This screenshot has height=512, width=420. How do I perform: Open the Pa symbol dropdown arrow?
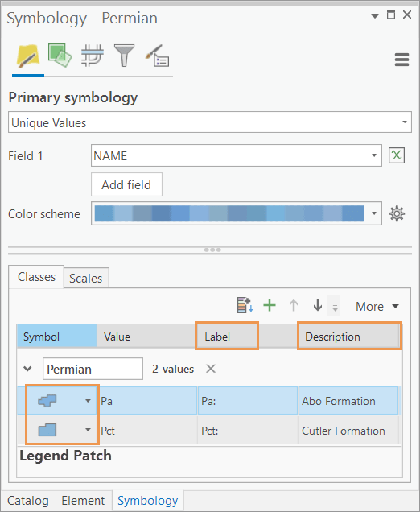tap(88, 401)
